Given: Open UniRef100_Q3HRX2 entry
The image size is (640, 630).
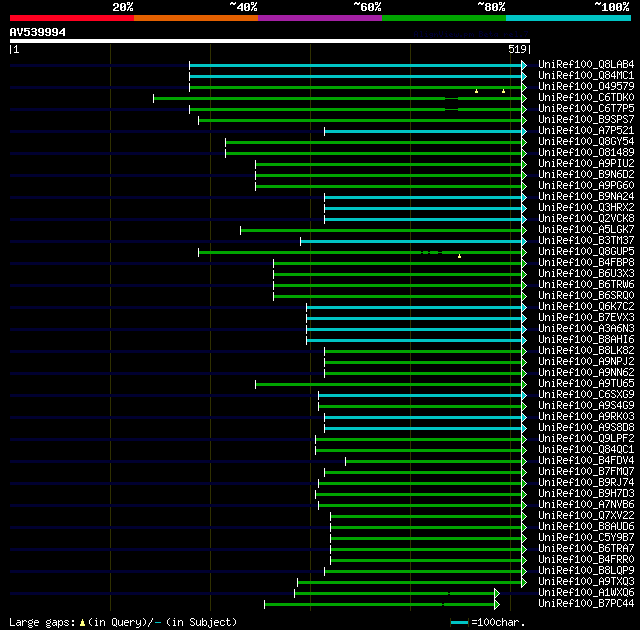Looking at the screenshot, I should [586, 208].
